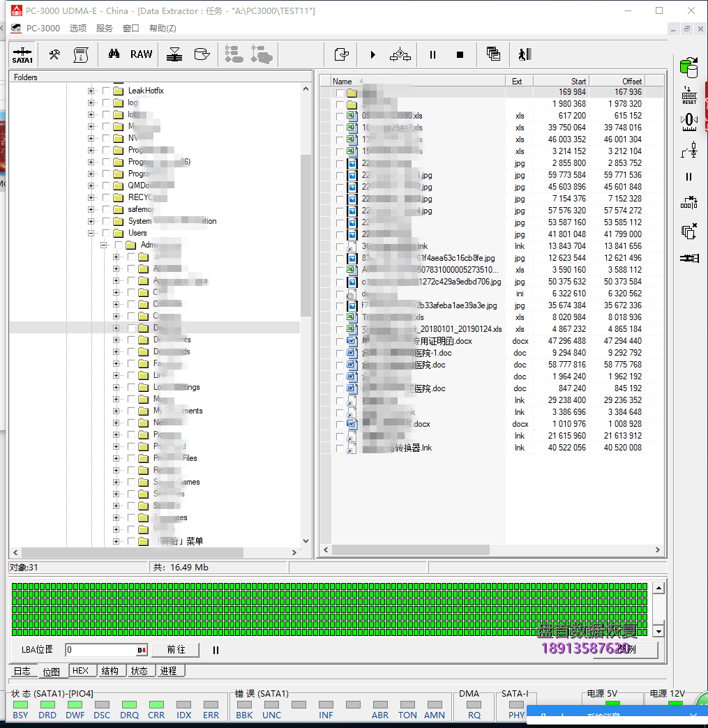Viewport: 708px width, 728px height.
Task: Start the process with play button
Action: [372, 55]
